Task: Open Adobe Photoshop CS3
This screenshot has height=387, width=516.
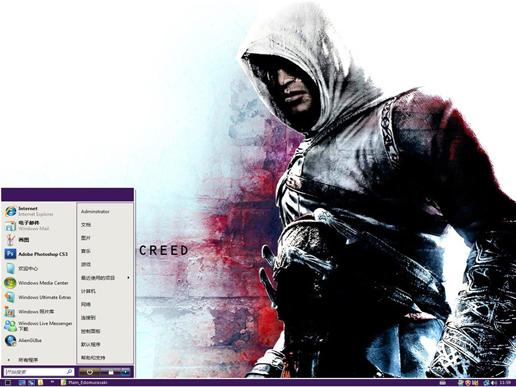Action: coord(38,254)
